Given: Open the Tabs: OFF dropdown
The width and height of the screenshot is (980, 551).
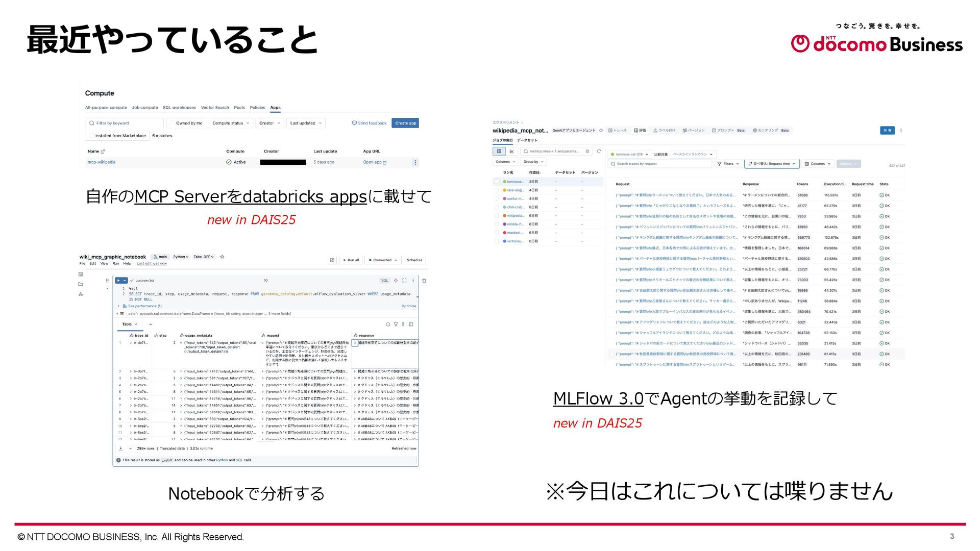Looking at the screenshot, I should pos(204,257).
